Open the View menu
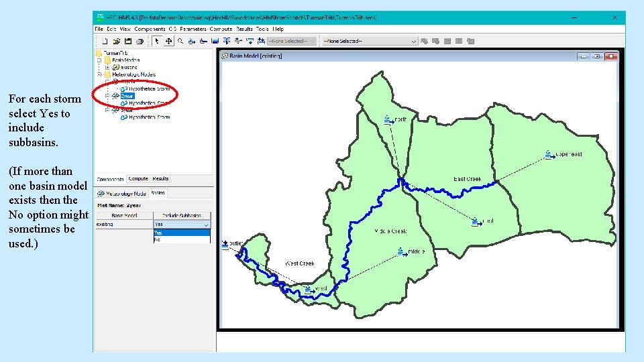The image size is (644, 362). pyautogui.click(x=125, y=29)
